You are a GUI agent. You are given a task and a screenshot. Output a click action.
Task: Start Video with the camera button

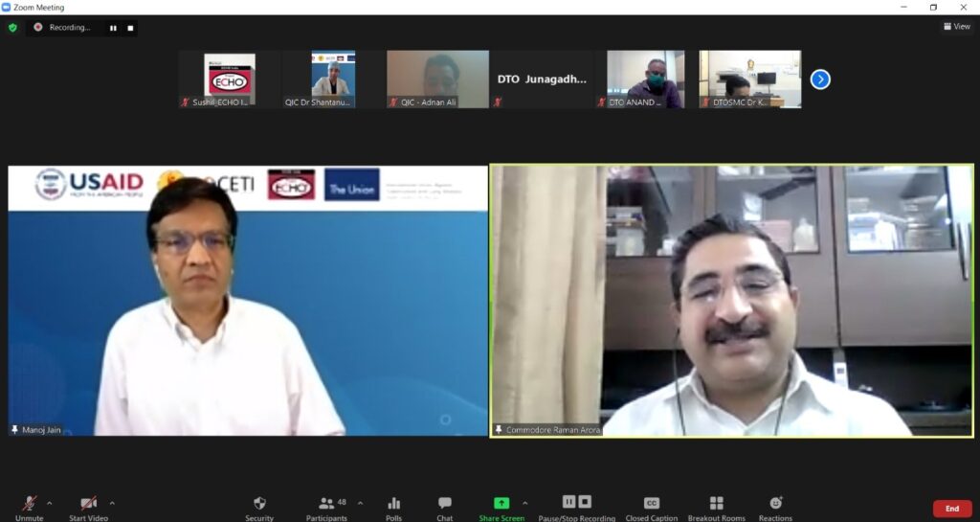tap(88, 504)
